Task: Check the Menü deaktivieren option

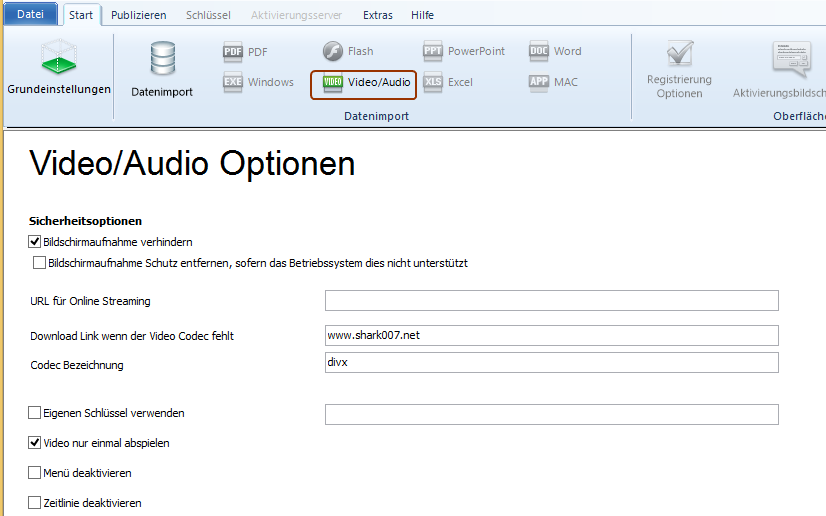Action: tap(35, 473)
